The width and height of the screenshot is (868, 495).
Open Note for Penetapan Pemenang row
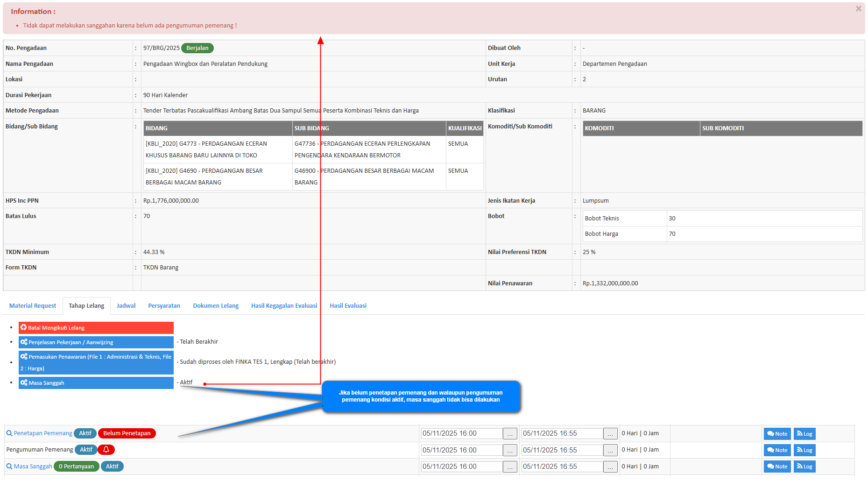pos(777,434)
